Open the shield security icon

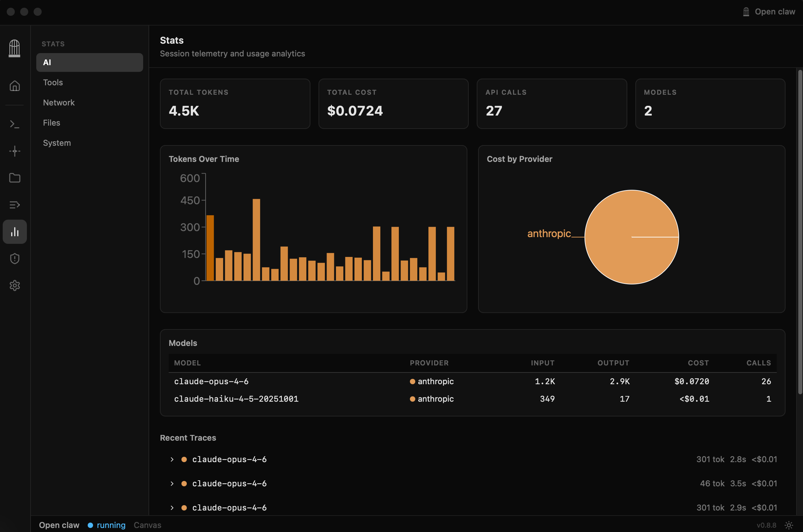(14, 259)
